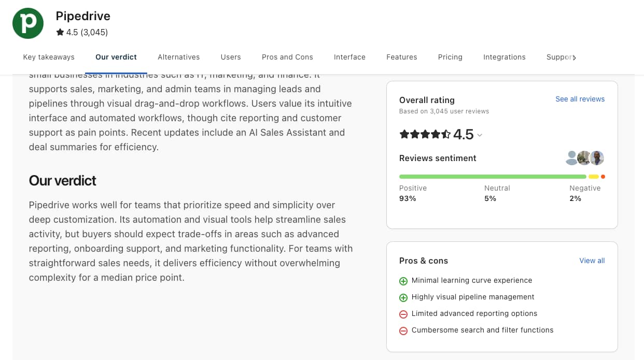Click the Pipedrive product title

click(x=83, y=16)
